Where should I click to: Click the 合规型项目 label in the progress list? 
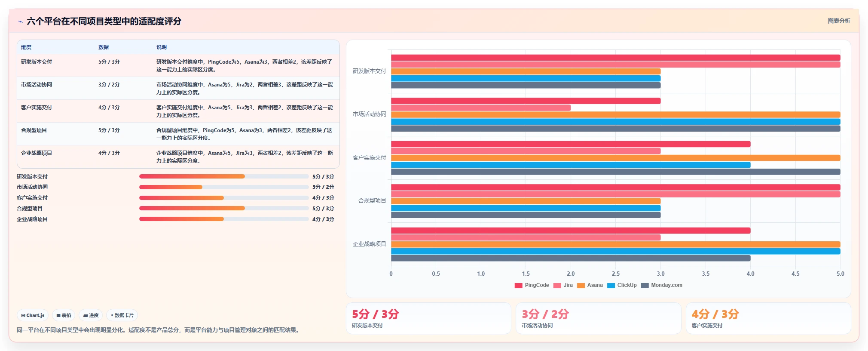30,209
